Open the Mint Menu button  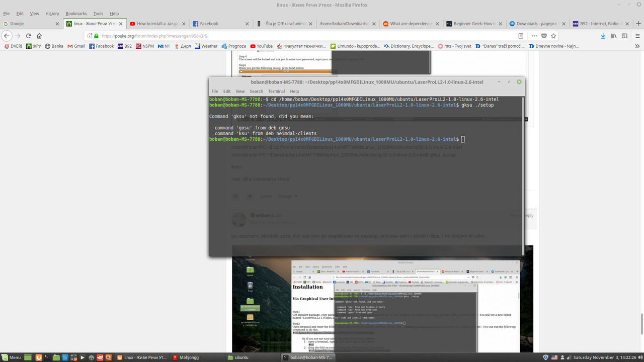(x=11, y=357)
